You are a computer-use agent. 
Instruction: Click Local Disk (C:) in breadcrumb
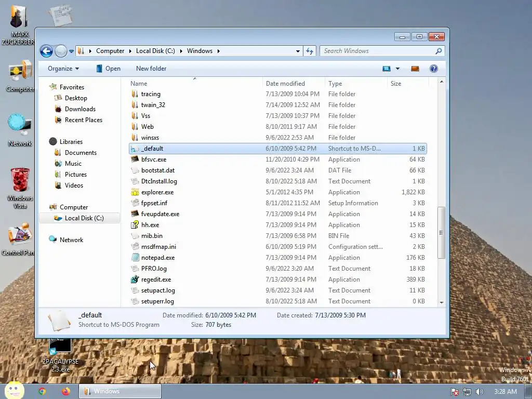[x=155, y=51]
